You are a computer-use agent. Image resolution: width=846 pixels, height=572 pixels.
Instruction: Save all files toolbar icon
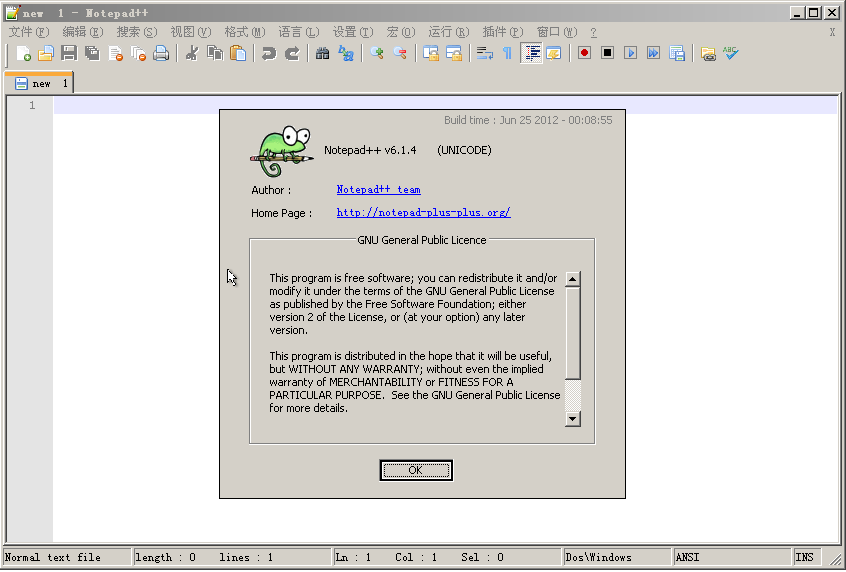(x=92, y=53)
